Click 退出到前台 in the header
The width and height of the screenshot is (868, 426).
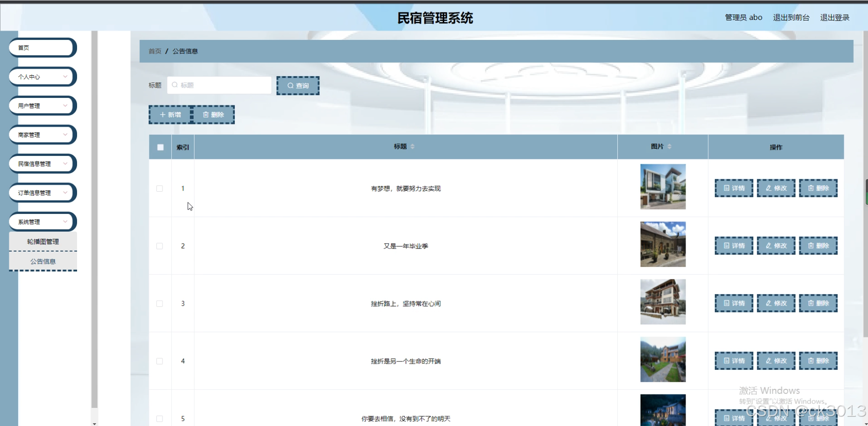pyautogui.click(x=791, y=17)
